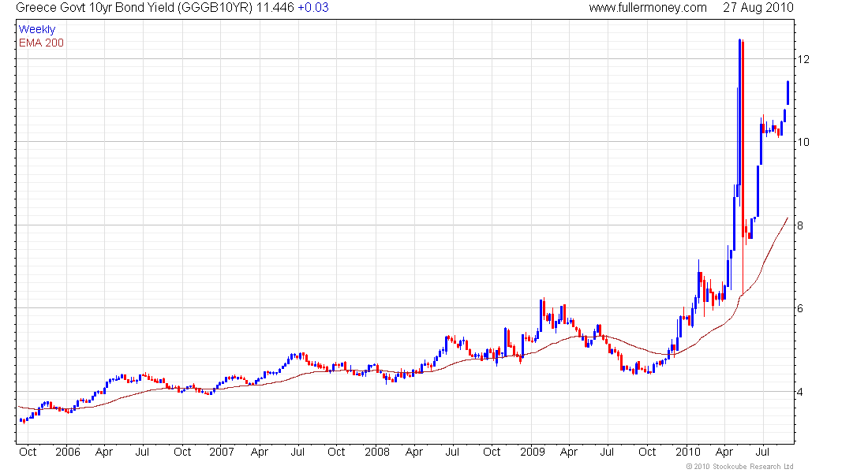Click the latest blue candle at far right
The height and width of the screenshot is (473, 868).
tap(788, 92)
